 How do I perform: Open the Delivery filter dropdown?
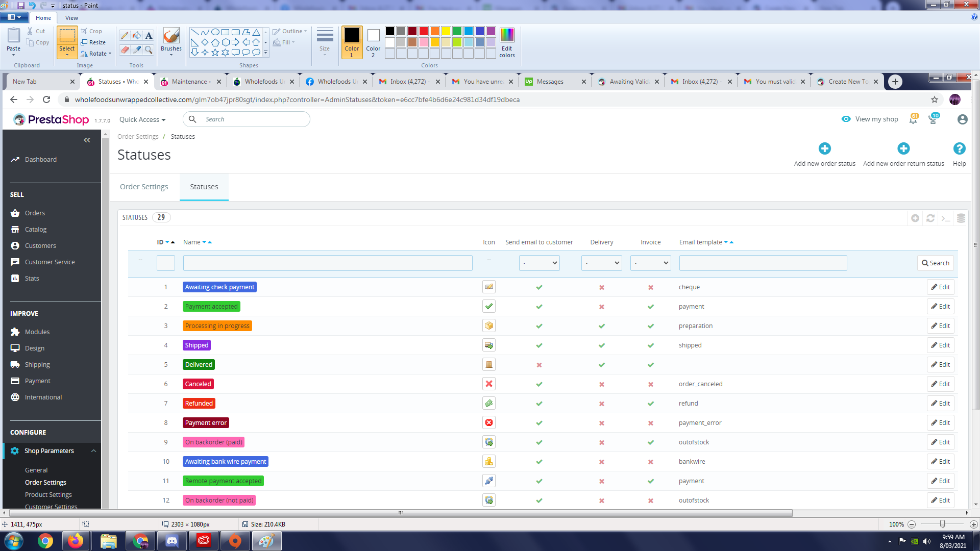(x=601, y=263)
